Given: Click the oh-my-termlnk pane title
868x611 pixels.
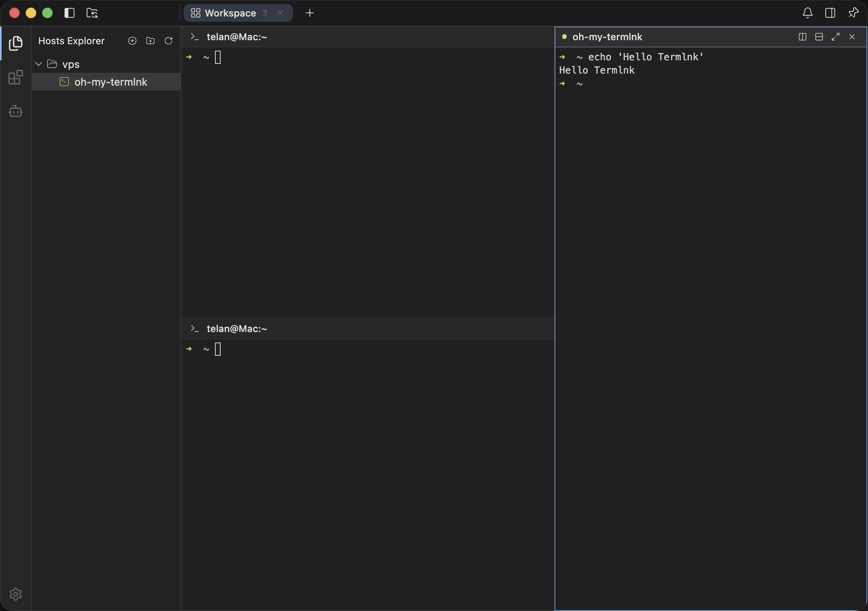Looking at the screenshot, I should pos(607,37).
